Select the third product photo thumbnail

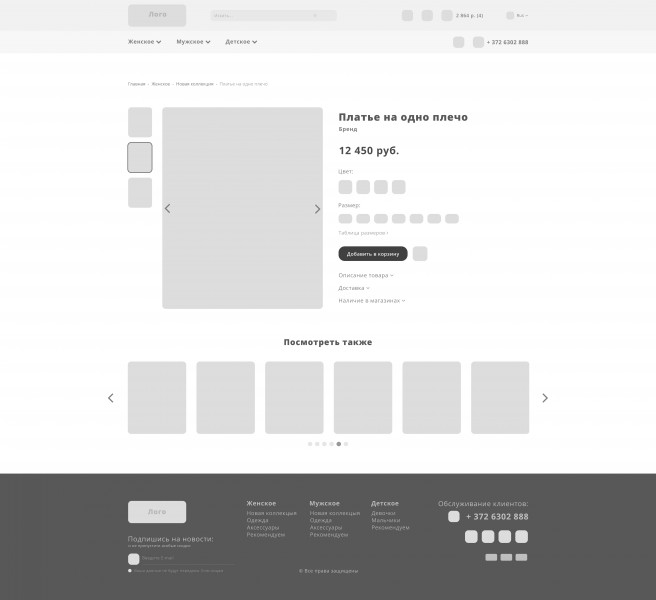[x=140, y=193]
